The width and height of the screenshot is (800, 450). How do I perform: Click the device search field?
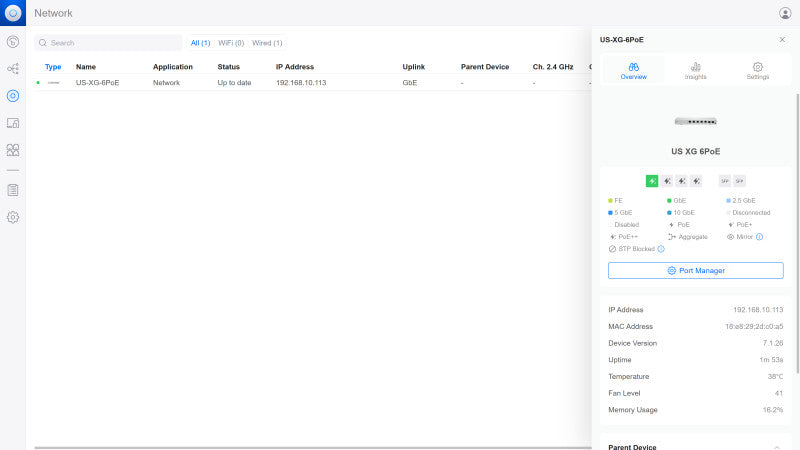(108, 43)
